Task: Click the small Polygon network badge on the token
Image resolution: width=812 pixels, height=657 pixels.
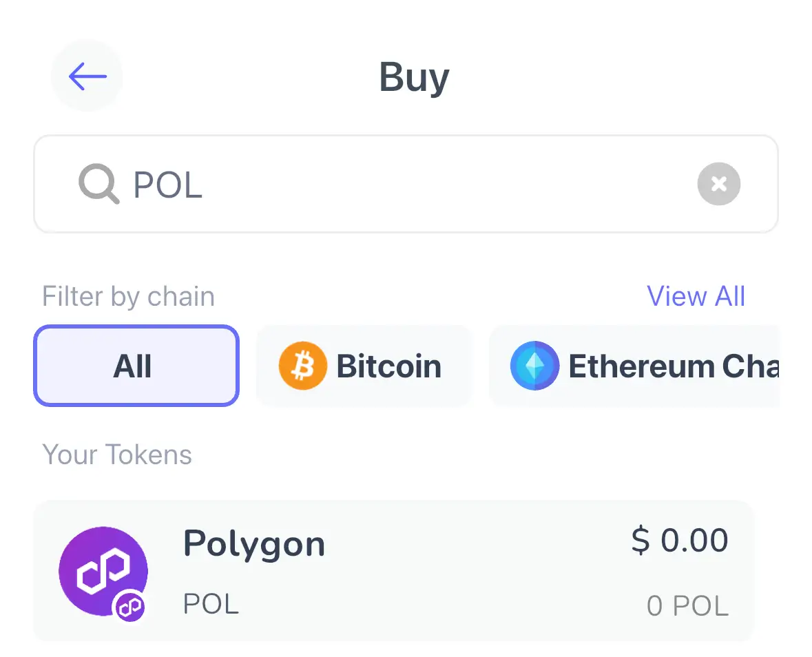Action: [131, 607]
